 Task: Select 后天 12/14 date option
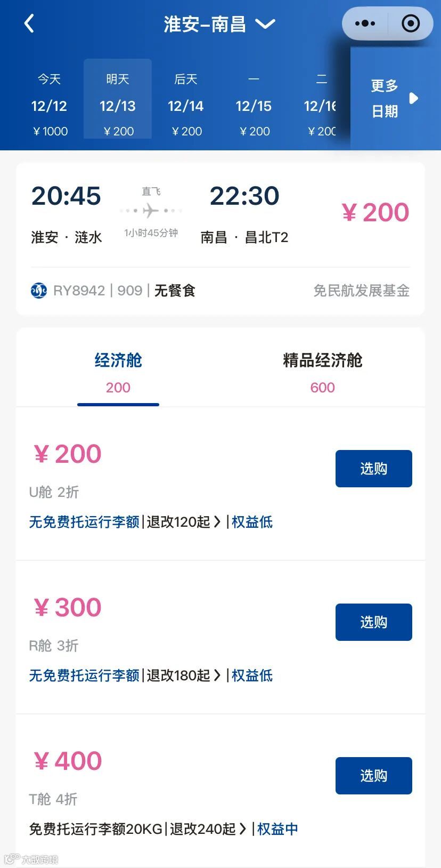point(186,105)
